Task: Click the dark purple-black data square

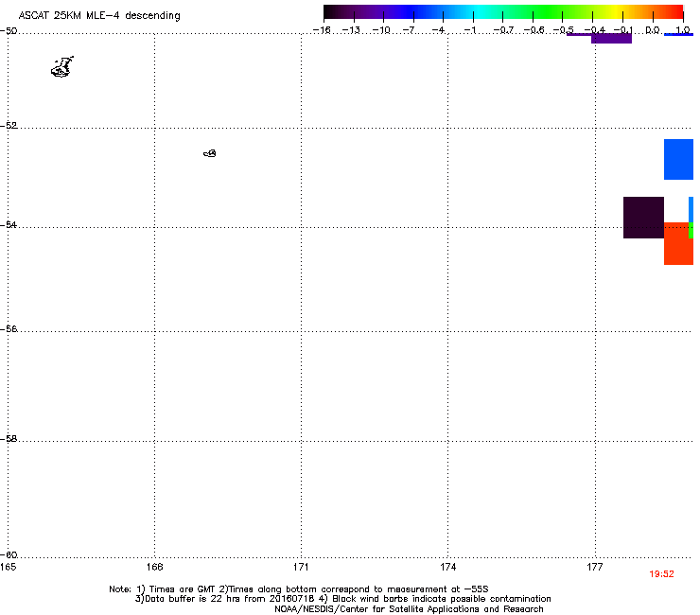Action: pyautogui.click(x=643, y=218)
